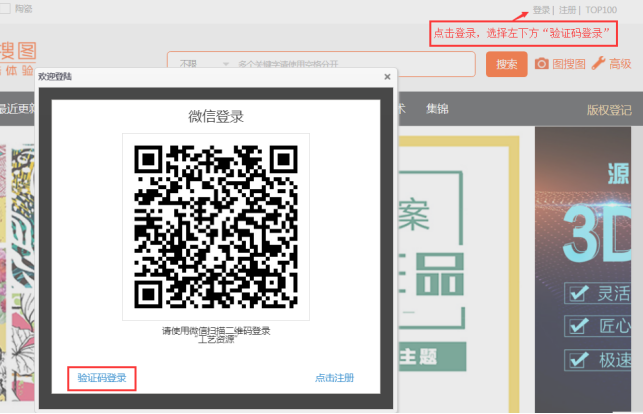
Task: Click the 验证码登录 link in the login dialog
Action: coord(102,378)
